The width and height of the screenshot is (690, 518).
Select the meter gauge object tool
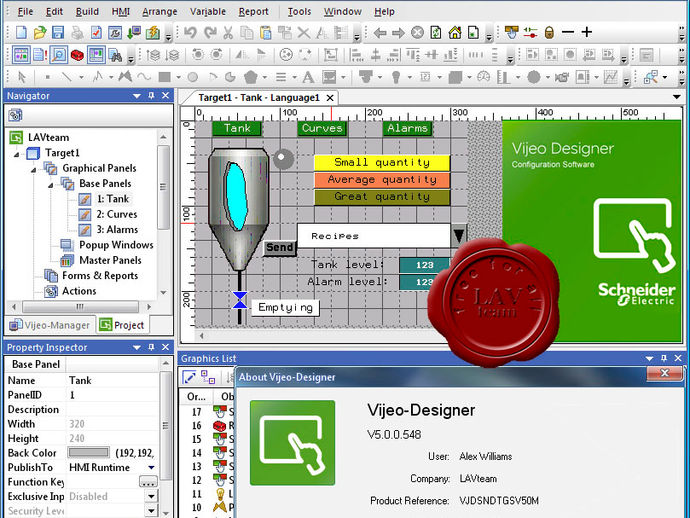[483, 77]
